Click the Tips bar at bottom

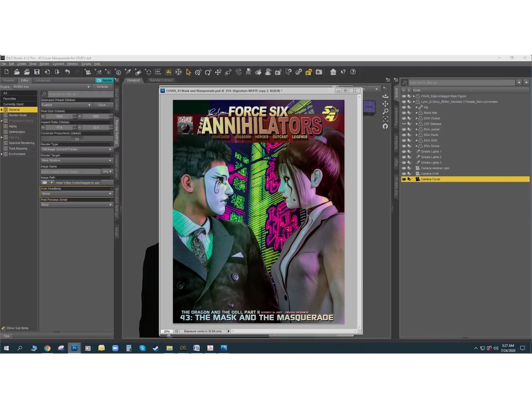pyautogui.click(x=7, y=336)
